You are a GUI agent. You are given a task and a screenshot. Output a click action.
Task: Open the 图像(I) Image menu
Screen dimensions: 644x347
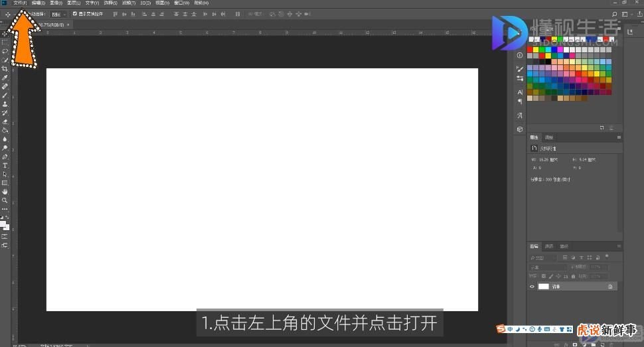(56, 3)
